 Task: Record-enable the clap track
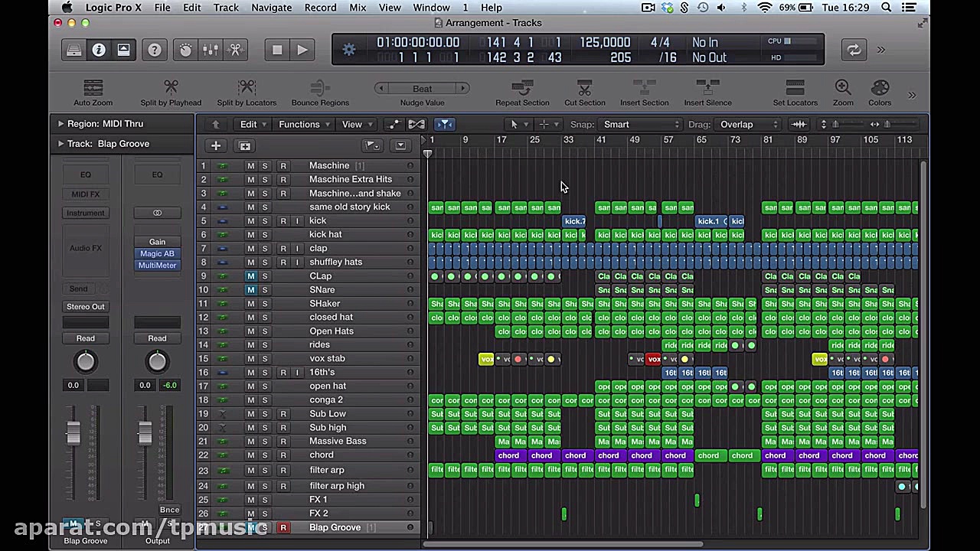click(x=283, y=249)
